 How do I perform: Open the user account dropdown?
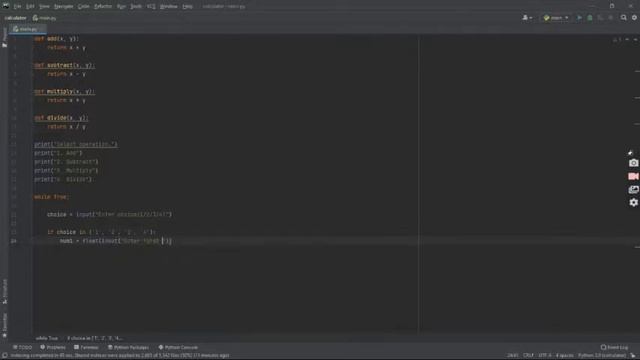527,18
